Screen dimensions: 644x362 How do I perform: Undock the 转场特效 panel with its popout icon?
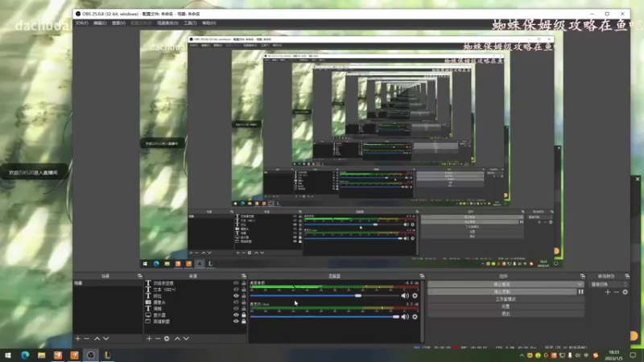(x=627, y=276)
